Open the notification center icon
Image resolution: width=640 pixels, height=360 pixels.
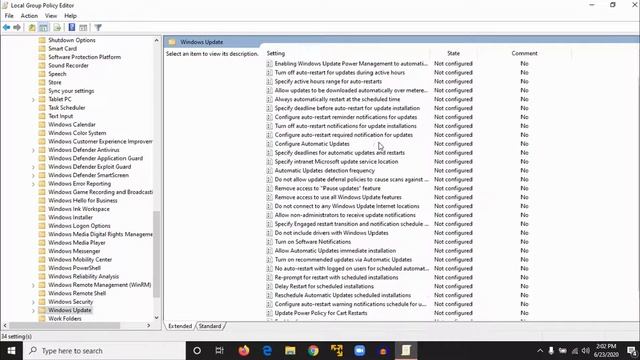[631, 351]
